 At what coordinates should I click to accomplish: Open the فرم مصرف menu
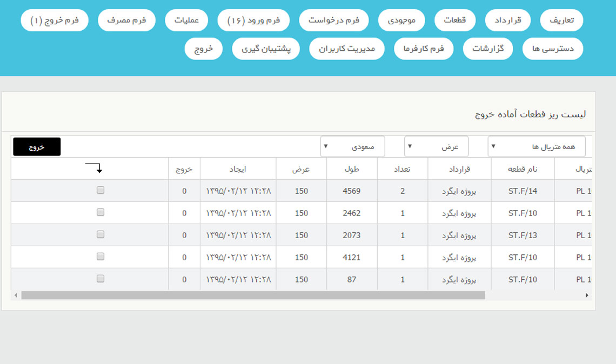126,20
